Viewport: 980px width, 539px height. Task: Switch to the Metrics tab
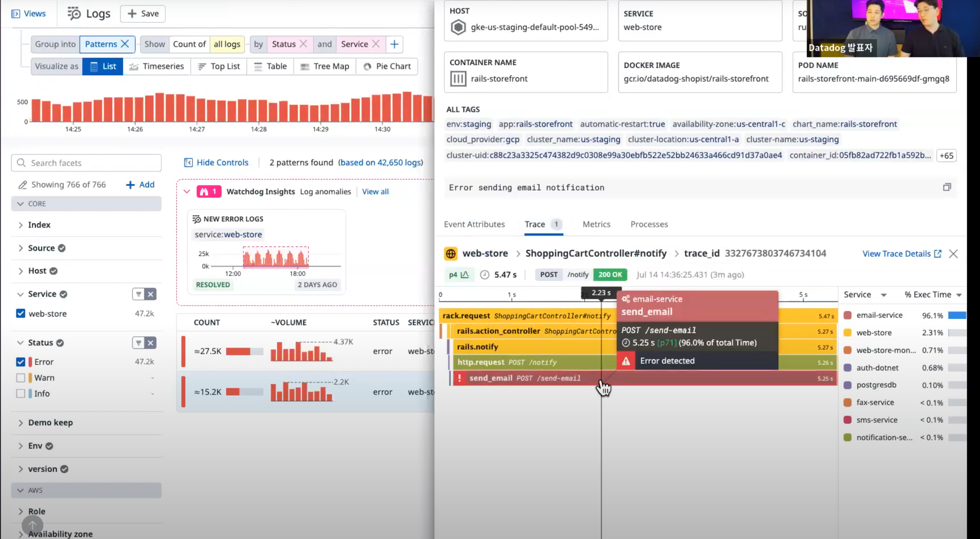point(596,224)
